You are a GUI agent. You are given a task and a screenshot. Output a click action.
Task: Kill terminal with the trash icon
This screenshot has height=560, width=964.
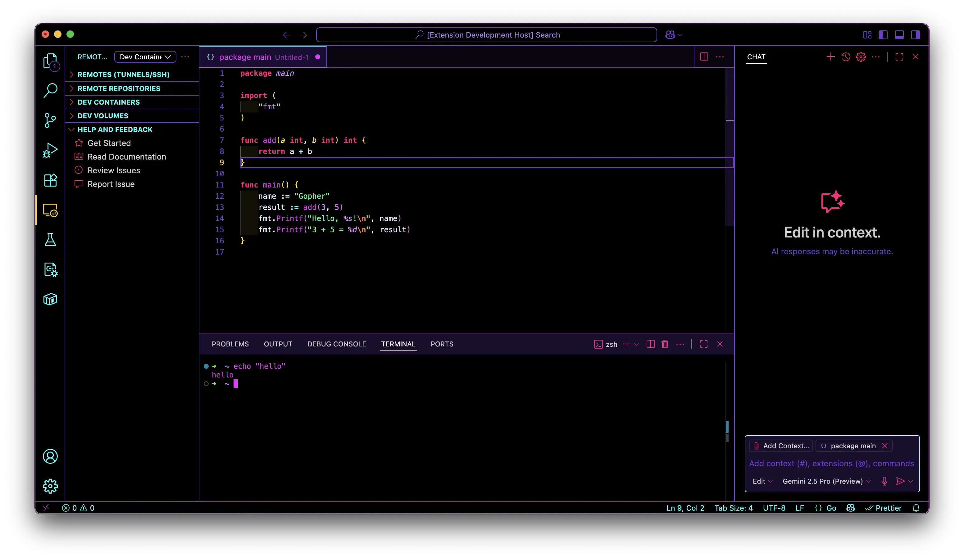pyautogui.click(x=665, y=344)
